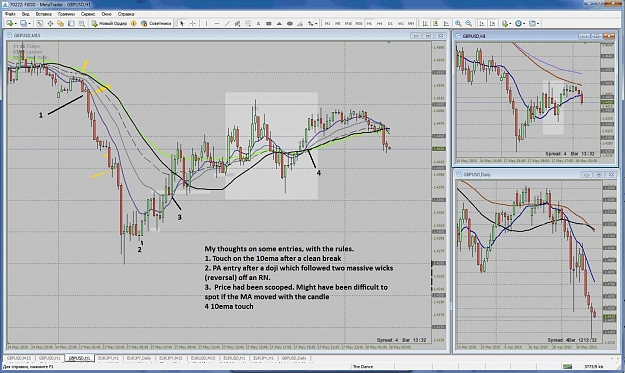The height and width of the screenshot is (373, 625).
Task: Set timeframe to H4
Action: (x=379, y=24)
